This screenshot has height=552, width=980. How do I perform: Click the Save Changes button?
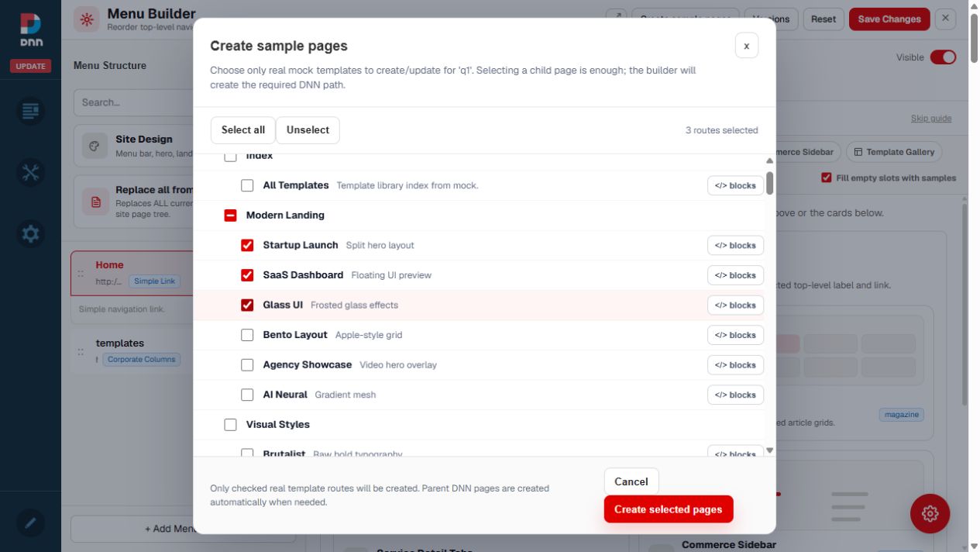click(x=889, y=19)
